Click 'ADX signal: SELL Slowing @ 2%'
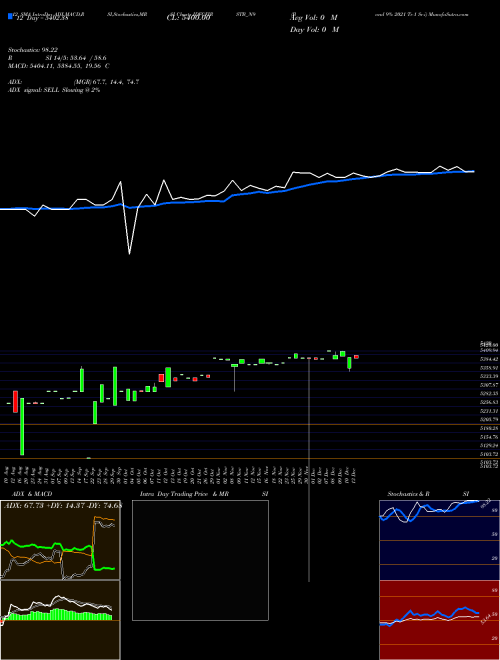 54,90
